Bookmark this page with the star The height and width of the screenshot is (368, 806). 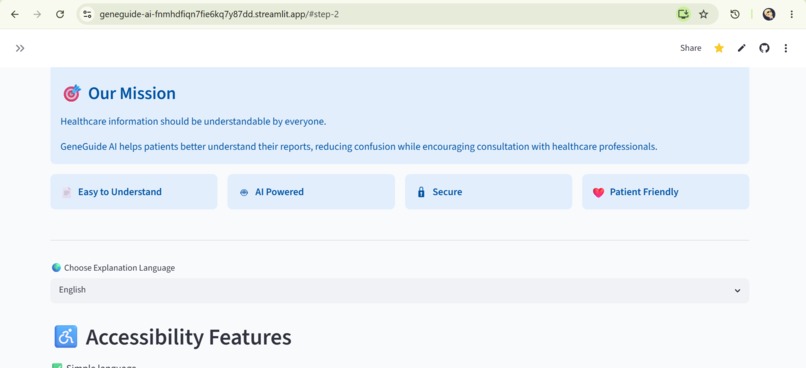tap(704, 14)
